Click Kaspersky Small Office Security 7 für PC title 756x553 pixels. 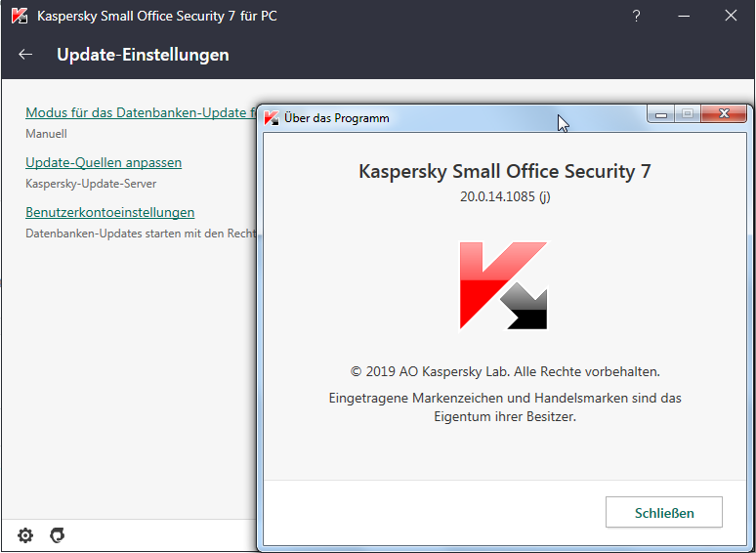(157, 16)
